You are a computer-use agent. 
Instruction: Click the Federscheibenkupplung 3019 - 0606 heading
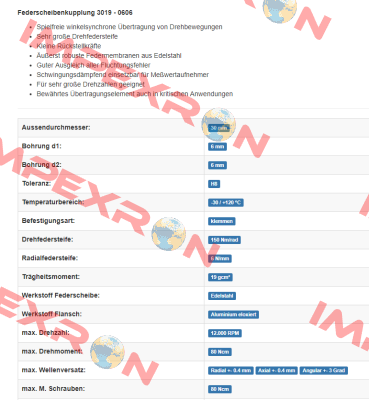pos(75,13)
